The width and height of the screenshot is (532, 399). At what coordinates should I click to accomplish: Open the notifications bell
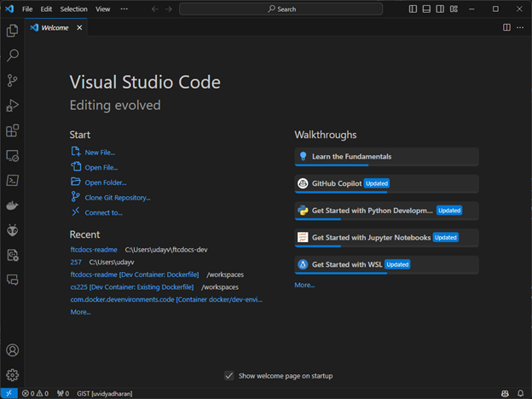(520, 394)
